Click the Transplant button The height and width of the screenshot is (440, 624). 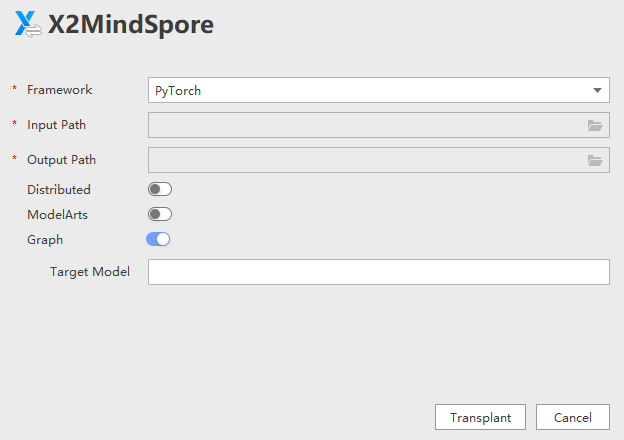click(x=480, y=417)
